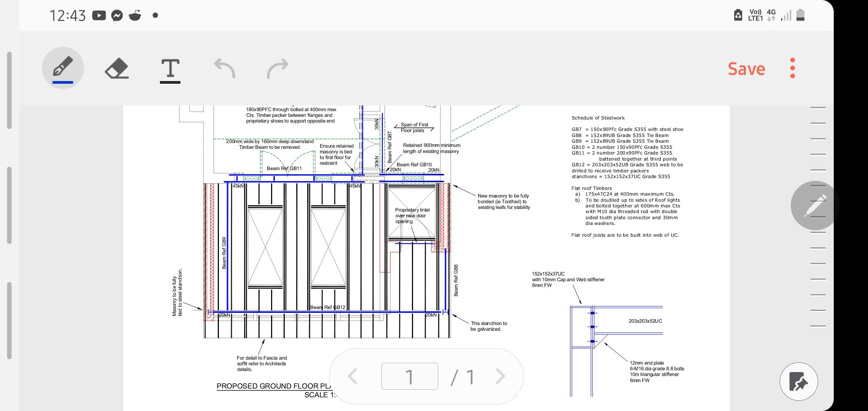
Task: Tap the 'Beam Ref GB9' vertical label
Action: pos(224,253)
